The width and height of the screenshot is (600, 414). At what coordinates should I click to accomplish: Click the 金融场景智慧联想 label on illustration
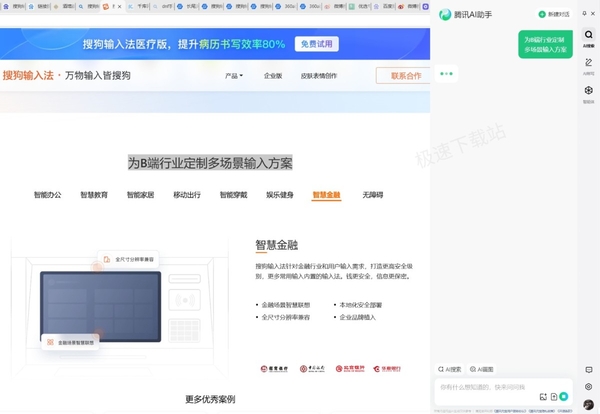click(70, 342)
